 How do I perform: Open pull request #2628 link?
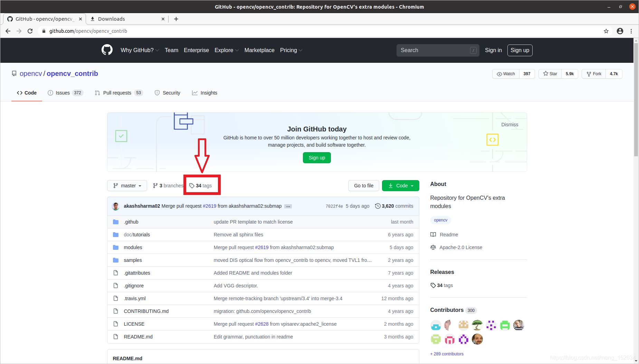pos(261,324)
